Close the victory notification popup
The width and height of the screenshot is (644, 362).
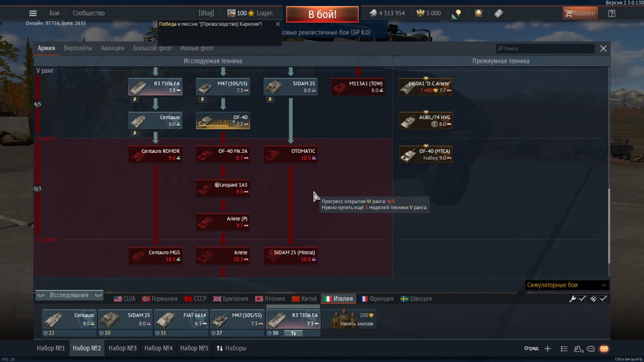pyautogui.click(x=277, y=24)
